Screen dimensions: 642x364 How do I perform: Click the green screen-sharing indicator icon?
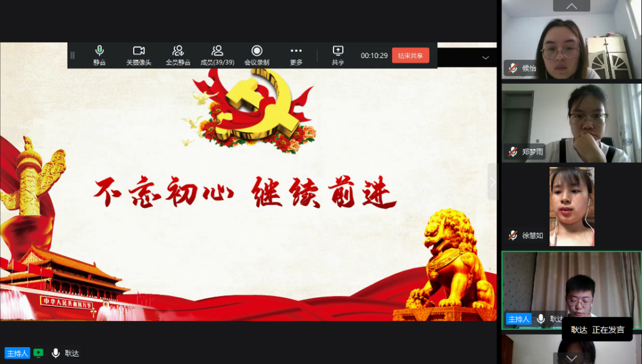(x=38, y=353)
